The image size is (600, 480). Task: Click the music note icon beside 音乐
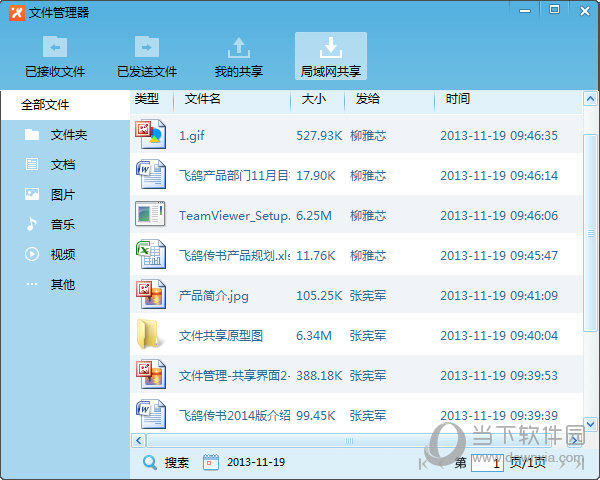coord(31,224)
